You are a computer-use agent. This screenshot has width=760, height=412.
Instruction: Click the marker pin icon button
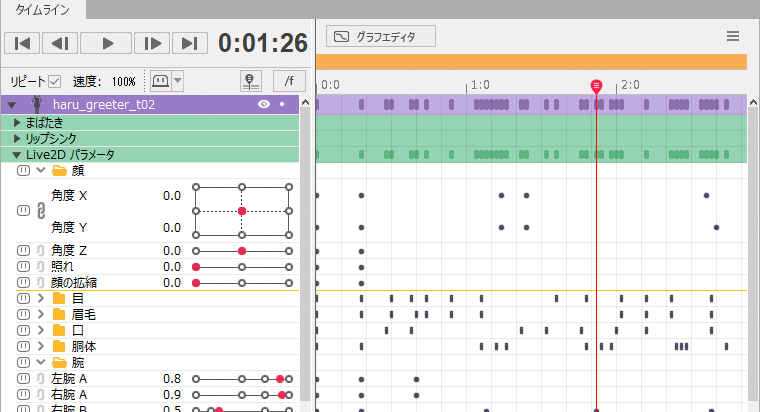tap(251, 81)
